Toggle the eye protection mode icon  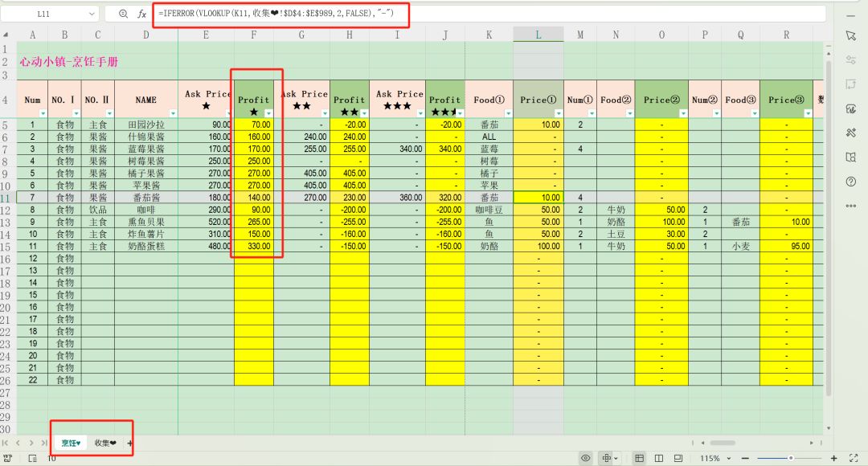586,458
